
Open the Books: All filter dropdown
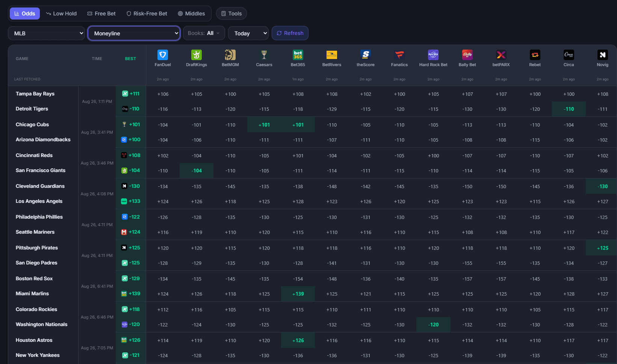[204, 33]
